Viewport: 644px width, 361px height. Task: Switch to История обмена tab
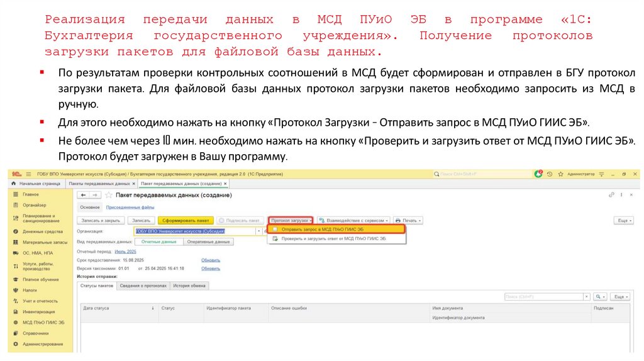[189, 286]
